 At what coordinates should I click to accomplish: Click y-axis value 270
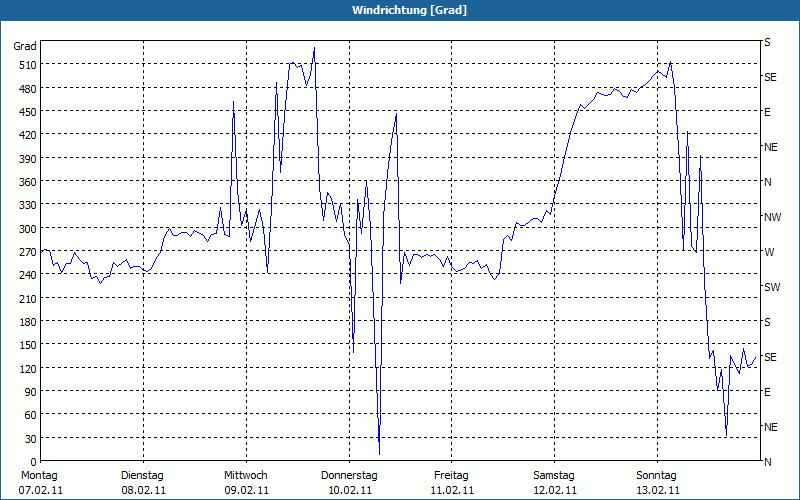28,252
